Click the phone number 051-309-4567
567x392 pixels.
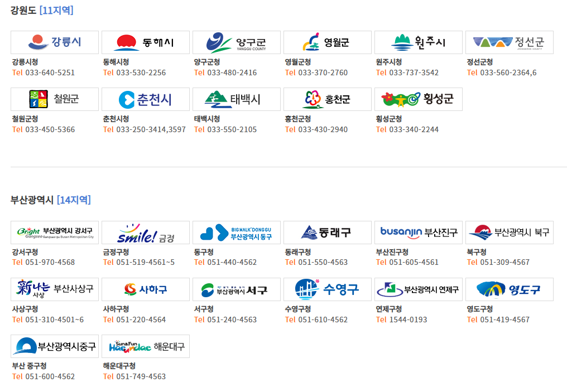505,262
